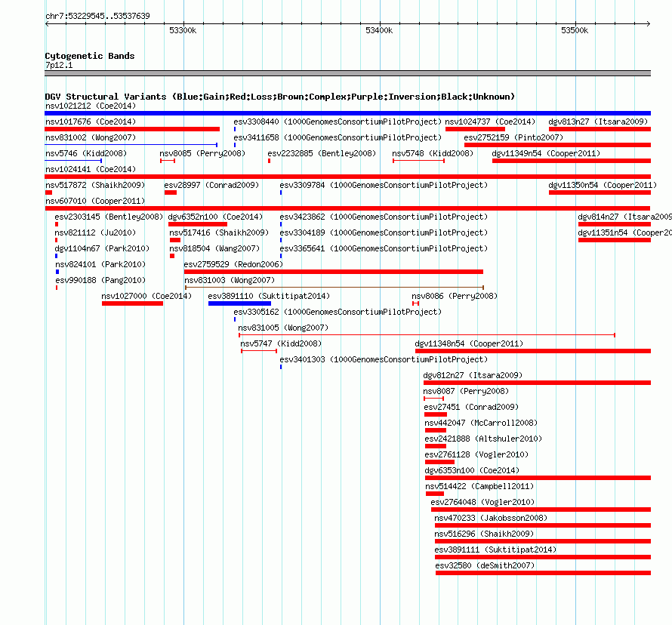Open esv28997 (Conrad2009) label
This screenshot has height=625, width=672.
click(211, 185)
